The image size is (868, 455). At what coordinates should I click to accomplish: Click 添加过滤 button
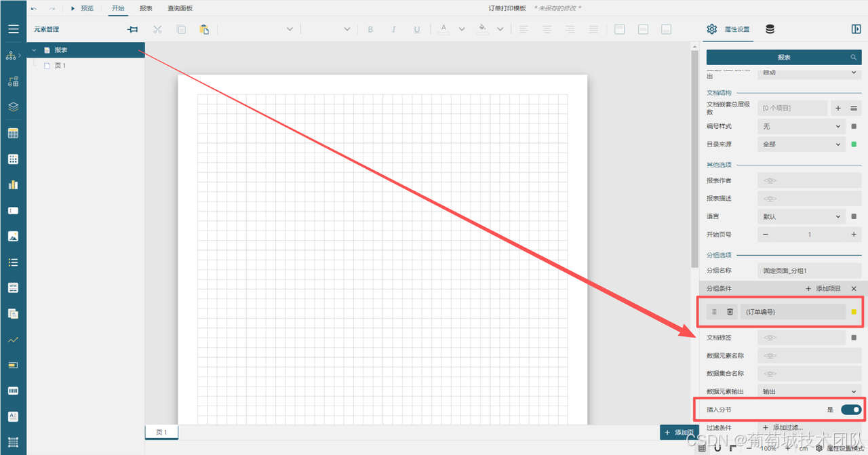click(783, 428)
